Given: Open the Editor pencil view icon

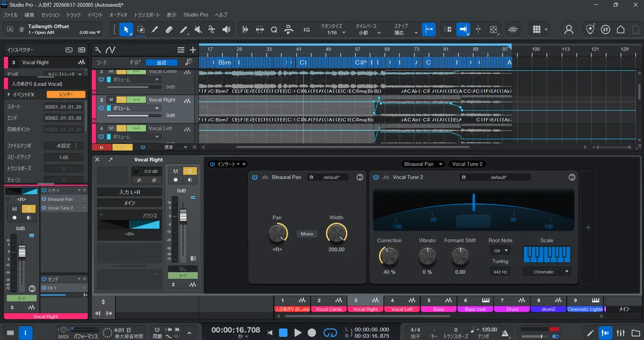Looking at the screenshot, I should click(590, 332).
